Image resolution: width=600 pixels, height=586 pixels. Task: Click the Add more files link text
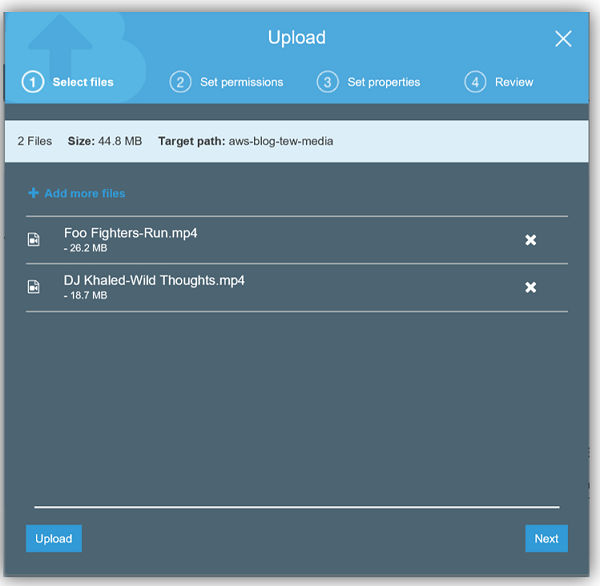click(x=84, y=193)
